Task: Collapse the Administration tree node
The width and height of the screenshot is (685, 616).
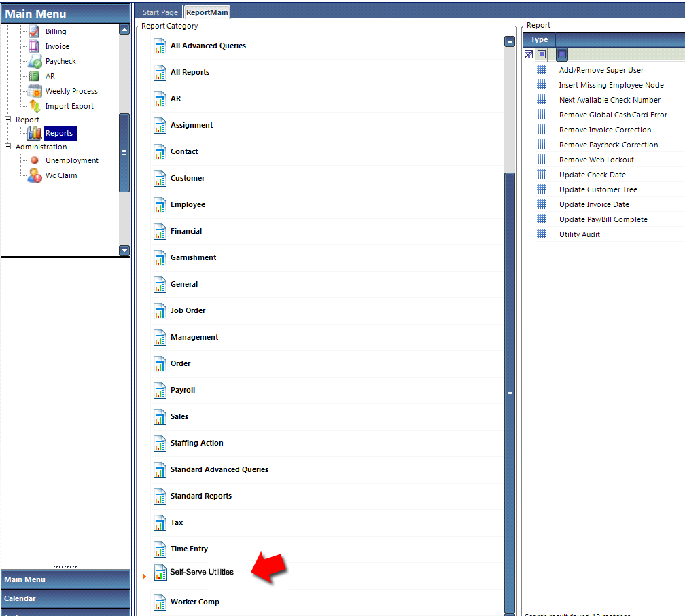Action: point(8,147)
